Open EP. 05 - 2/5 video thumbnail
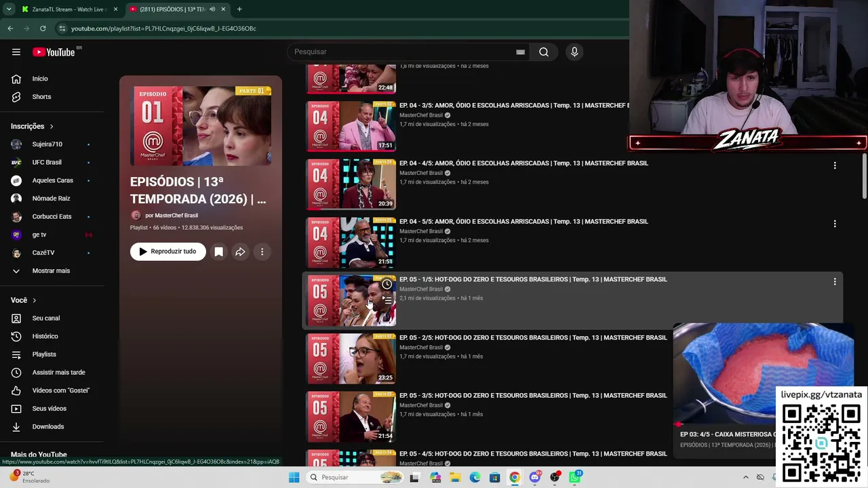The image size is (868, 488). [351, 359]
